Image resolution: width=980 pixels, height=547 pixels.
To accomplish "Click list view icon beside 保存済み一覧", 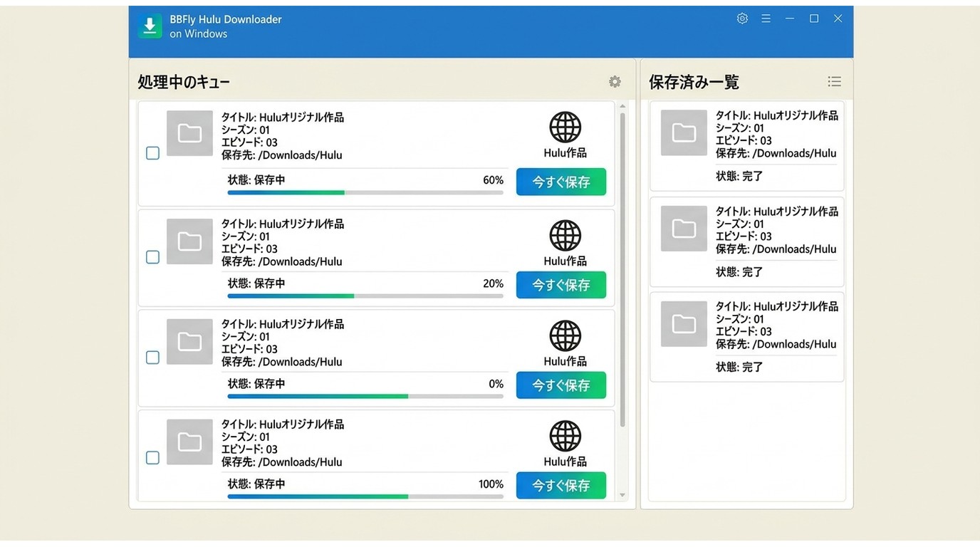I will [x=834, y=82].
